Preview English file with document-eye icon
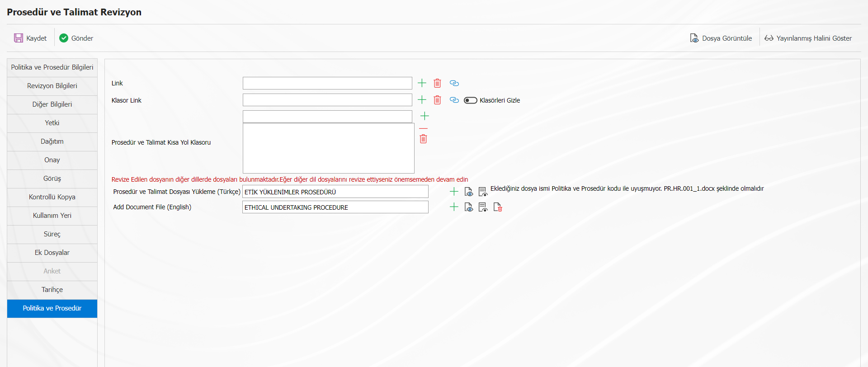 pyautogui.click(x=469, y=207)
